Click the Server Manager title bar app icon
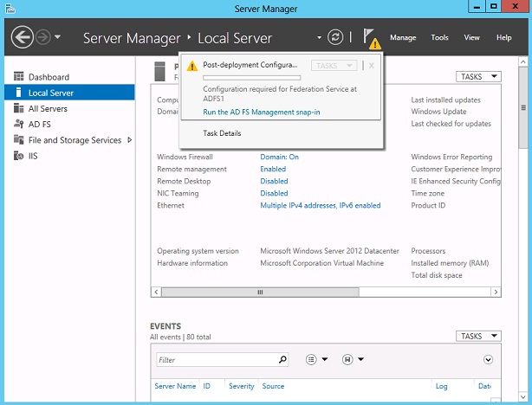The width and height of the screenshot is (532, 405). coord(10,8)
